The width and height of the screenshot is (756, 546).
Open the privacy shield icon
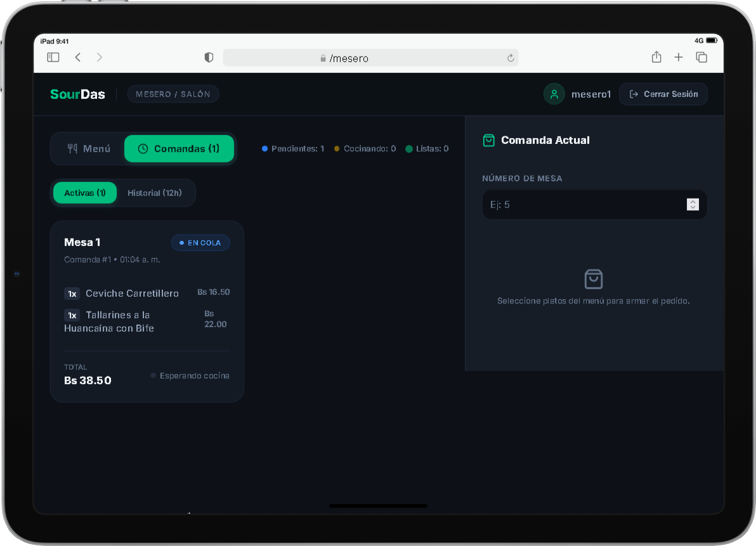[x=209, y=57]
